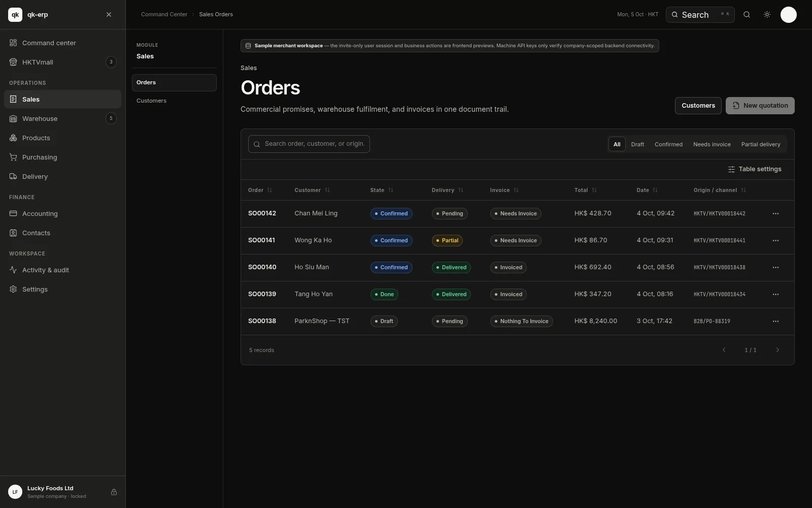The height and width of the screenshot is (508, 812).
Task: Open the user avatar menu
Action: tap(788, 15)
